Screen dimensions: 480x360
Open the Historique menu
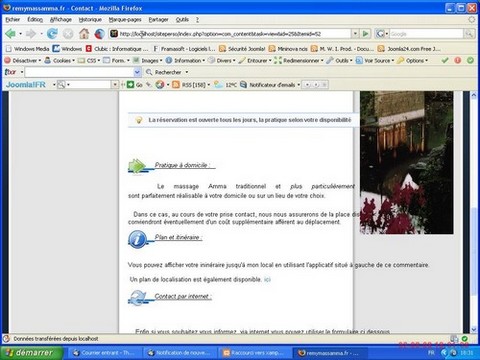[x=90, y=20]
